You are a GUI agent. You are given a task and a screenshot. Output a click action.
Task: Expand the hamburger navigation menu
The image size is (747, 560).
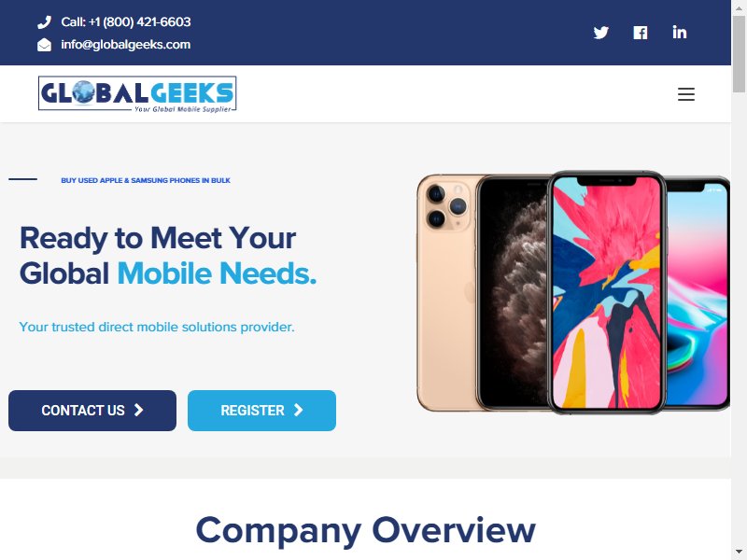point(686,94)
